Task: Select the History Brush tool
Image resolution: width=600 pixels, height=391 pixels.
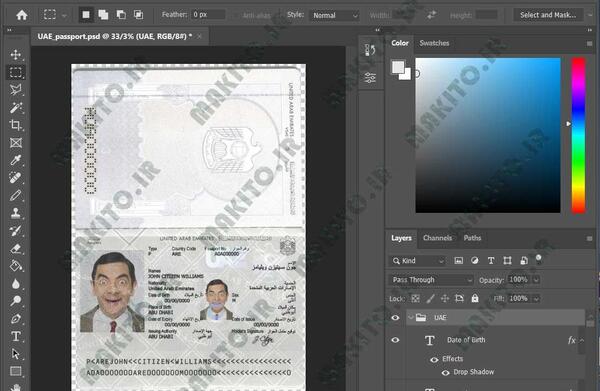Action: (x=16, y=231)
